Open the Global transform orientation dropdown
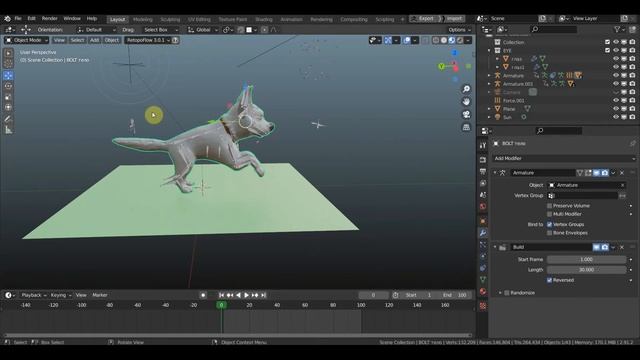Viewport: 640px width, 360px height. [x=203, y=30]
